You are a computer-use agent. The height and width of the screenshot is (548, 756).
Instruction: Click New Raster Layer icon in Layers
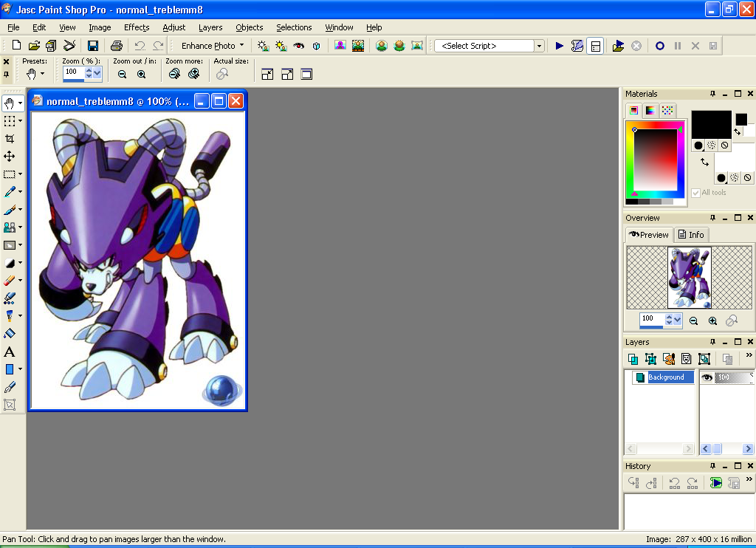633,358
